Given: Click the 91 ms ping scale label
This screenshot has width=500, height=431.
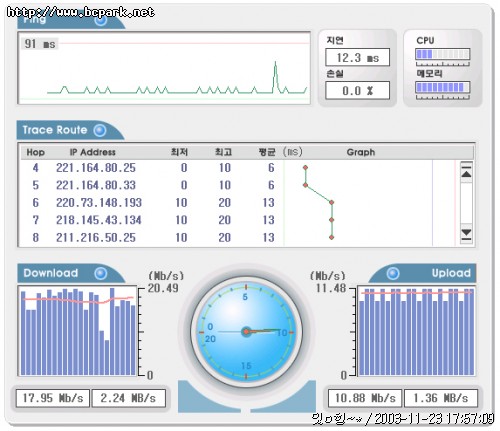Looking at the screenshot, I should tap(40, 44).
